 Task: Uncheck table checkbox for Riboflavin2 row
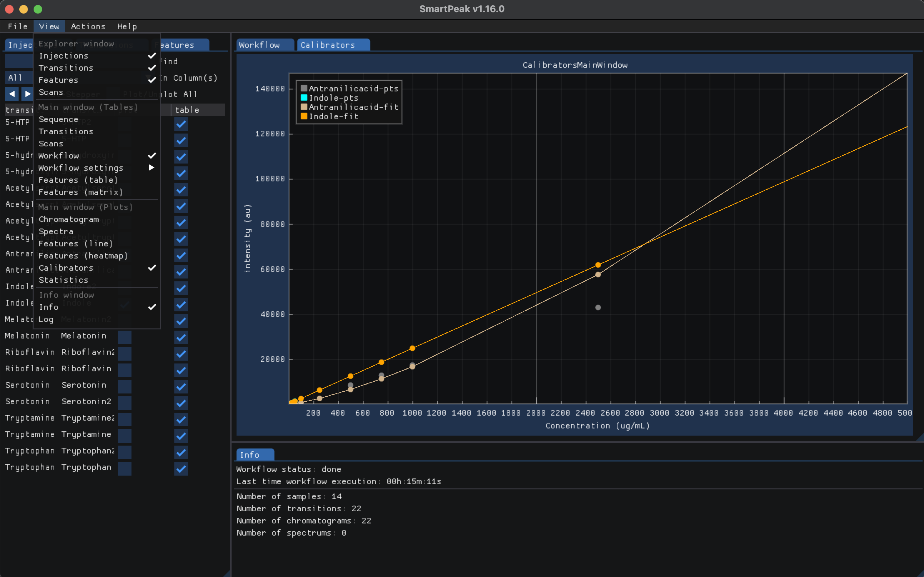coord(181,354)
